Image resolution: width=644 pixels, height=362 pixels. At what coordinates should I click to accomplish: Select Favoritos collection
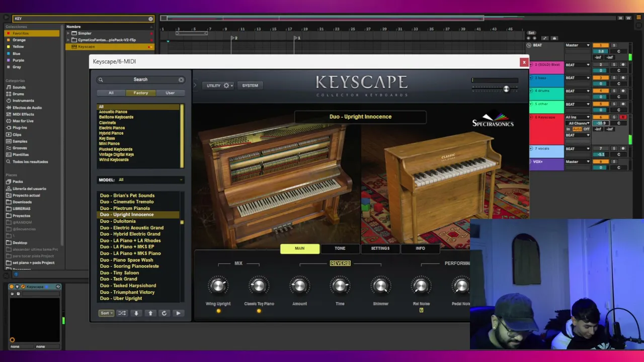click(x=32, y=33)
